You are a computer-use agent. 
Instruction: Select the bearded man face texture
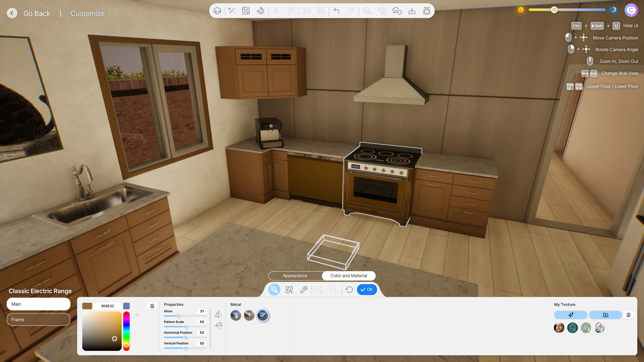tap(559, 328)
